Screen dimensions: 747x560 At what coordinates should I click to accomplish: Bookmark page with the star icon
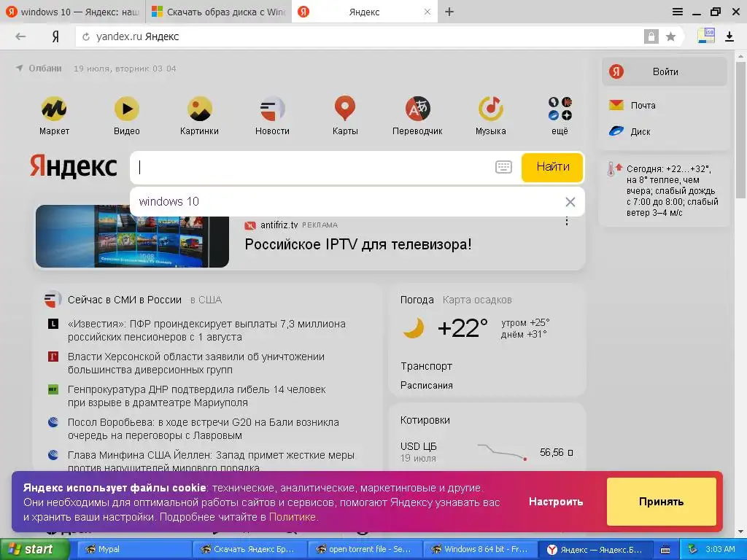click(671, 36)
